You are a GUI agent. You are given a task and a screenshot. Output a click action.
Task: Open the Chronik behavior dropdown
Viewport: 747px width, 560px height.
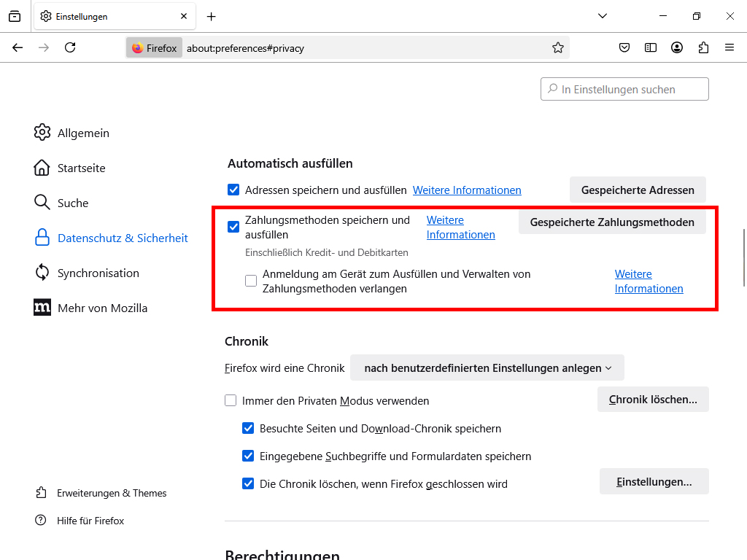487,367
